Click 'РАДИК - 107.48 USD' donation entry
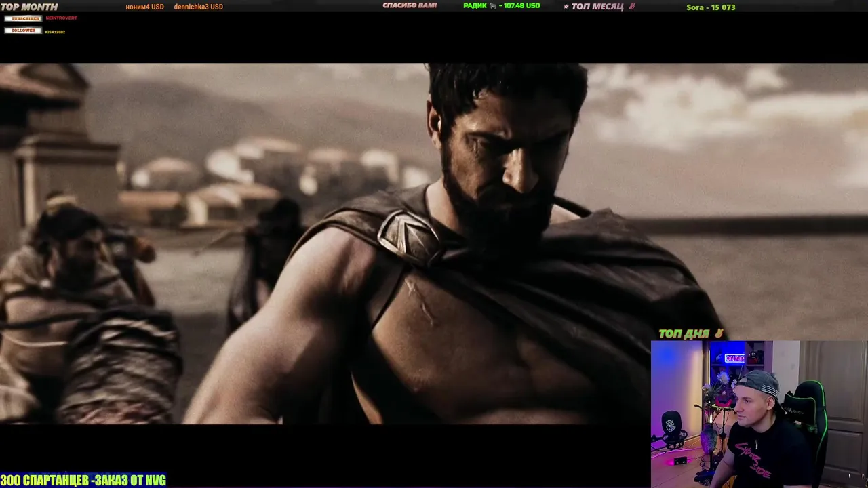The height and width of the screenshot is (488, 868). pyautogui.click(x=501, y=6)
